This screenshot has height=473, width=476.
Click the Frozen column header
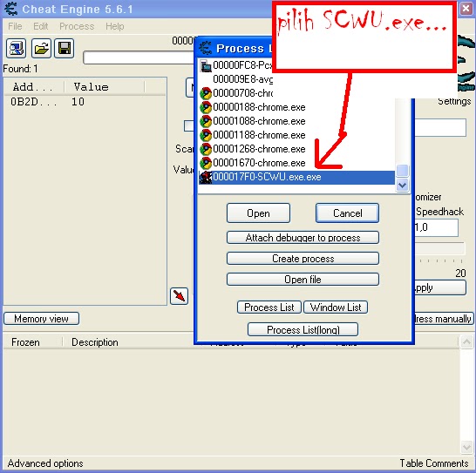tap(32, 342)
